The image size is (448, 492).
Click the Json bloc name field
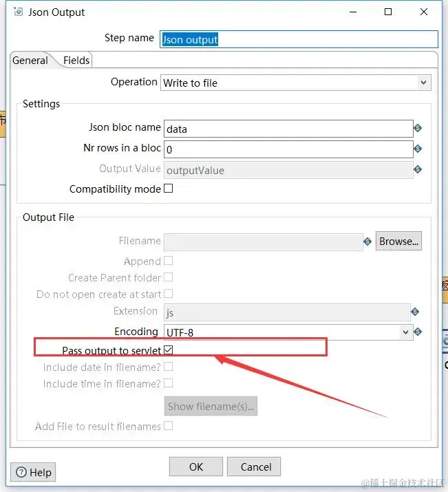tap(288, 129)
